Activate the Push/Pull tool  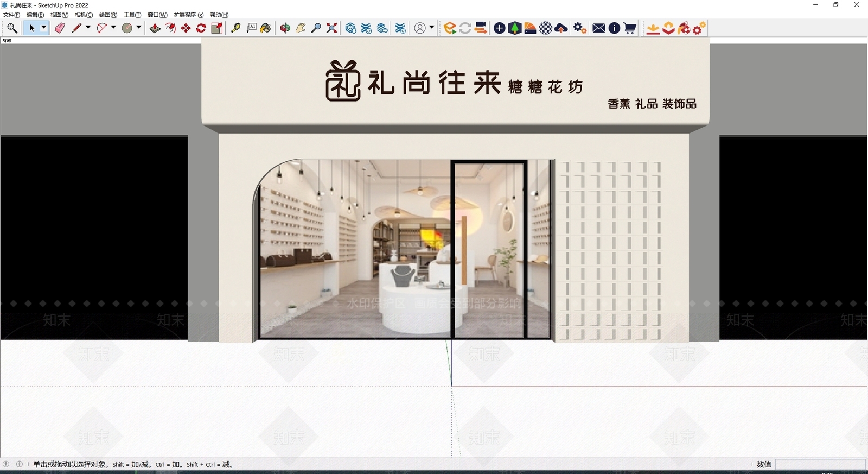tap(155, 28)
